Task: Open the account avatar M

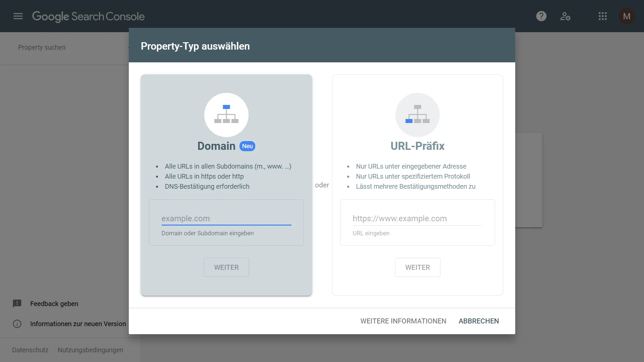Action: pyautogui.click(x=627, y=16)
